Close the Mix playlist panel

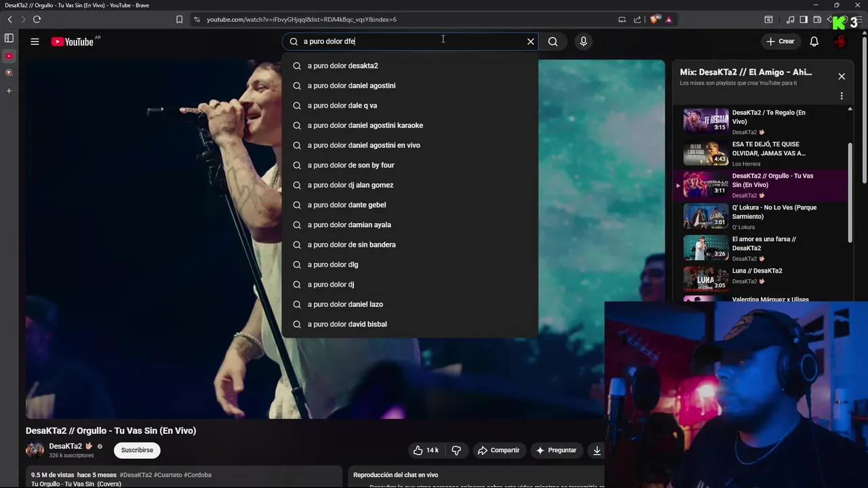[x=842, y=77]
